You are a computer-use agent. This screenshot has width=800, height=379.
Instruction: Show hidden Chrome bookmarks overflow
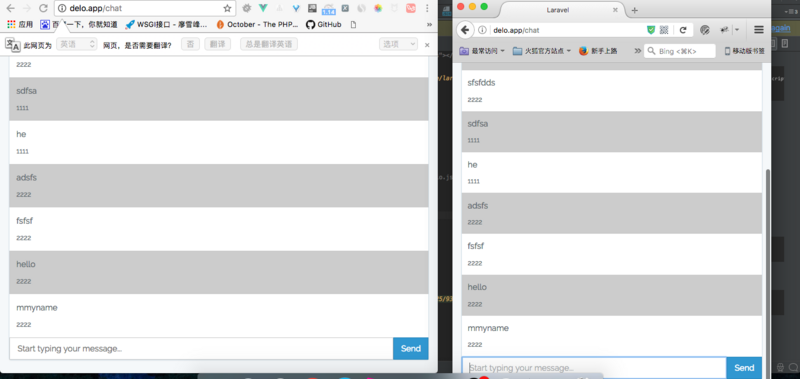pos(429,24)
